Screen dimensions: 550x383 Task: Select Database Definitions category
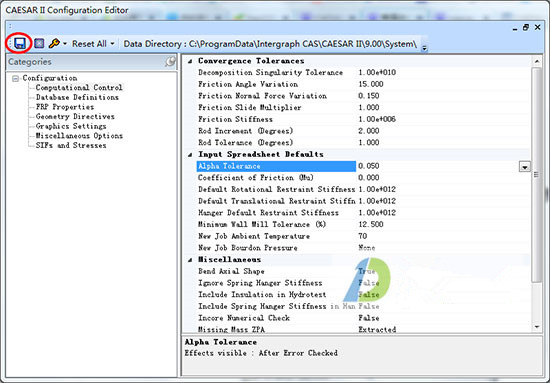[x=77, y=97]
